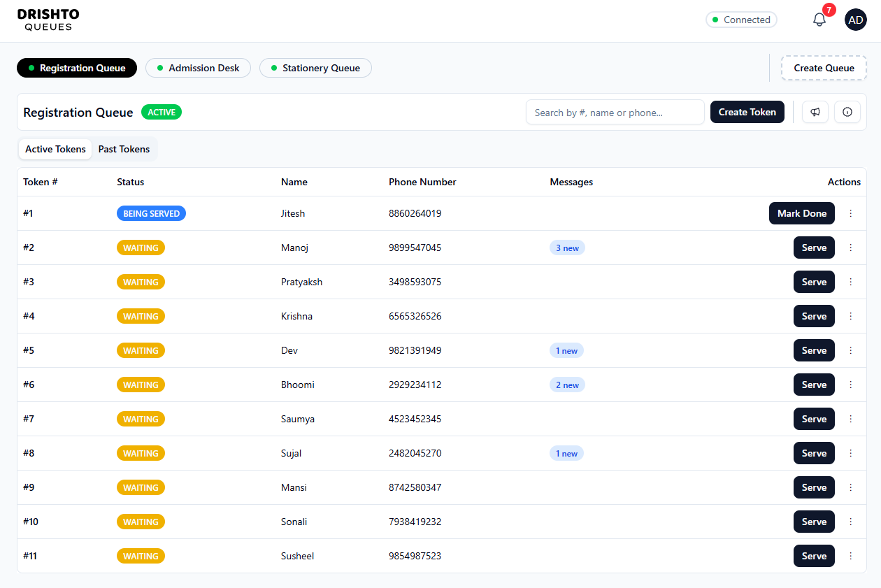881x588 pixels.
Task: Open the three-dot menu on Manoj's row
Action: click(x=850, y=248)
